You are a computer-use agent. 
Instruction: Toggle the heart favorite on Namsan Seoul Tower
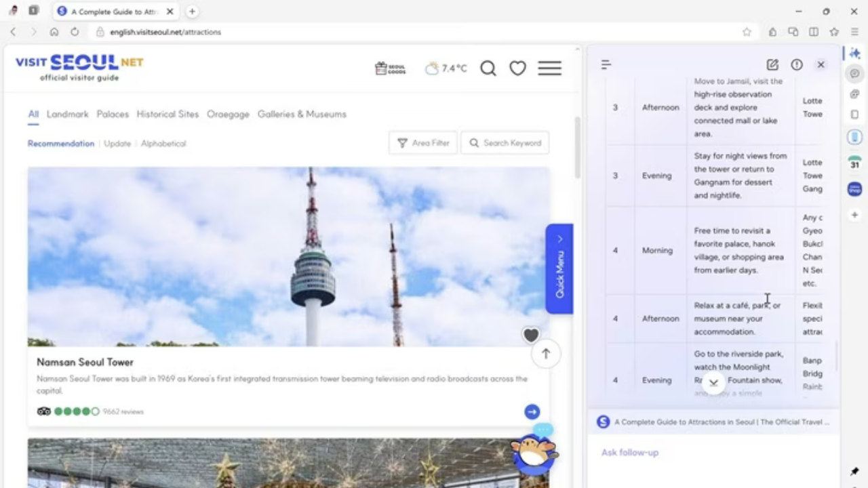(531, 335)
